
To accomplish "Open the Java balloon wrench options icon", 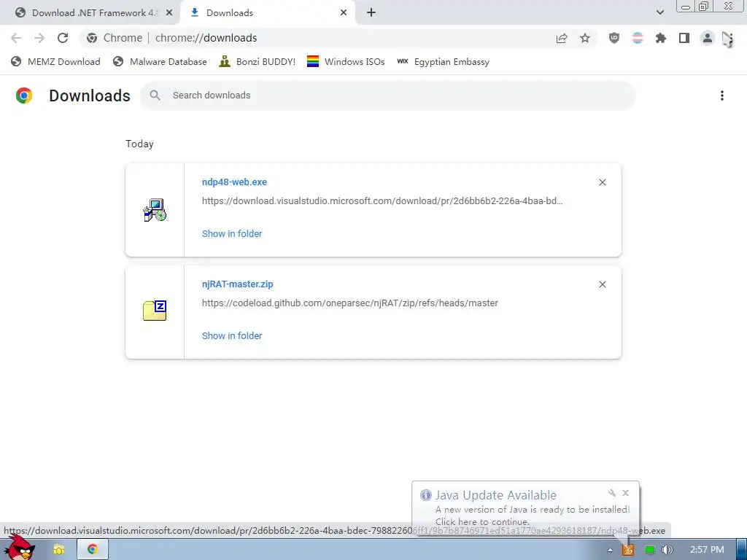I will pos(612,493).
